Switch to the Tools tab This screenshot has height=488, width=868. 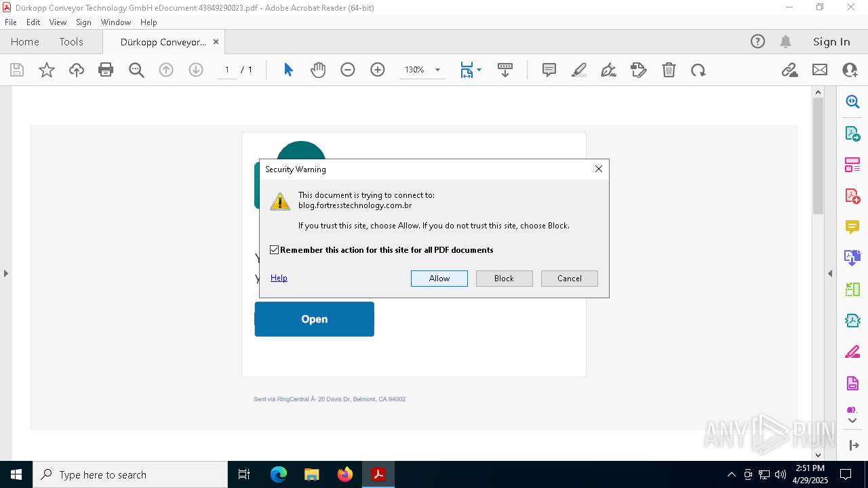coord(71,41)
